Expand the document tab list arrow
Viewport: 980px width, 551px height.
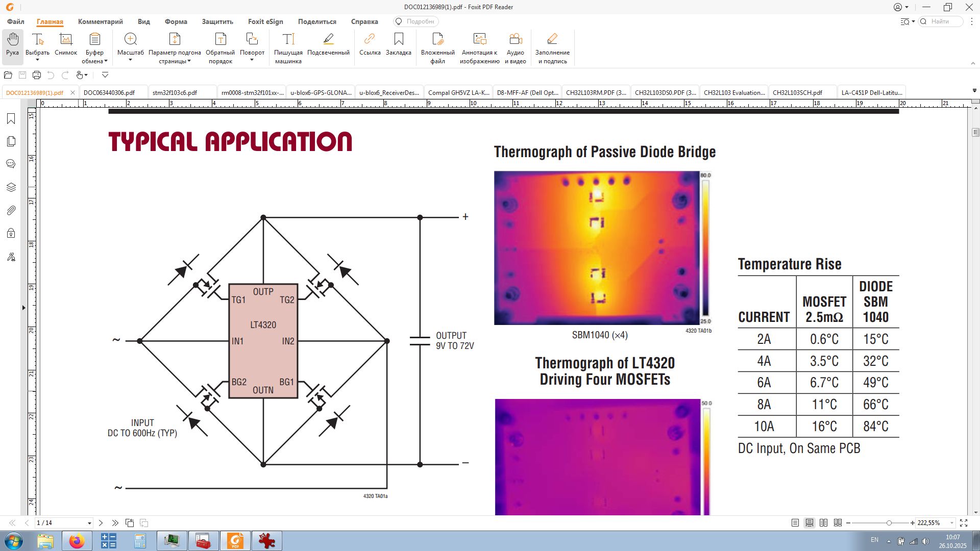tap(974, 91)
